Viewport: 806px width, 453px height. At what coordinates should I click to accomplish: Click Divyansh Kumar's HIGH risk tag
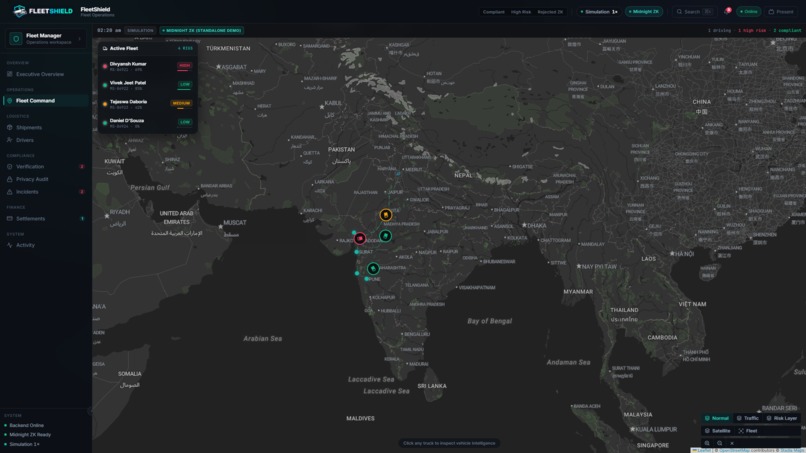[x=185, y=66]
